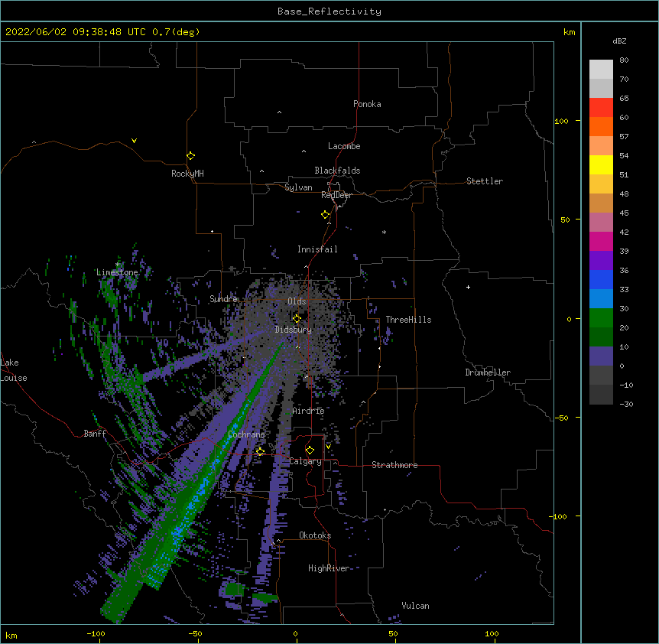659x644 pixels.
Task: Select the RedDeer label
Action: coord(336,195)
